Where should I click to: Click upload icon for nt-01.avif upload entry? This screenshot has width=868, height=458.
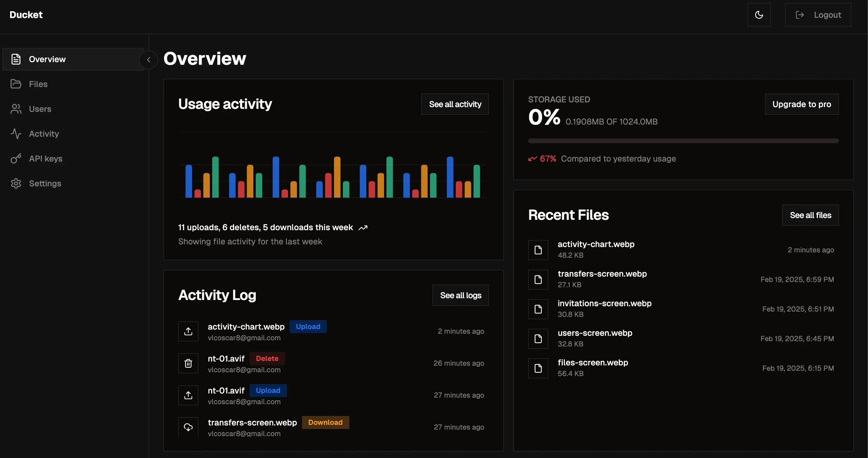pos(188,395)
